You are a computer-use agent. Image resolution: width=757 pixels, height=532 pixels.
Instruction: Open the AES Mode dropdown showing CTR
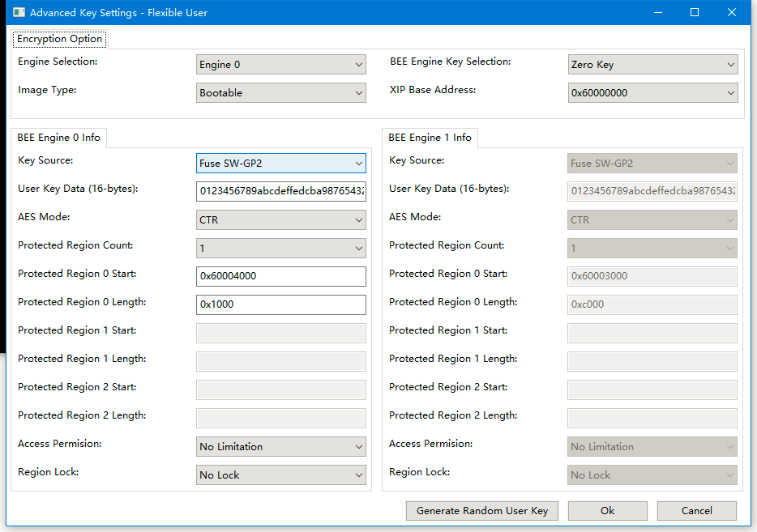280,219
